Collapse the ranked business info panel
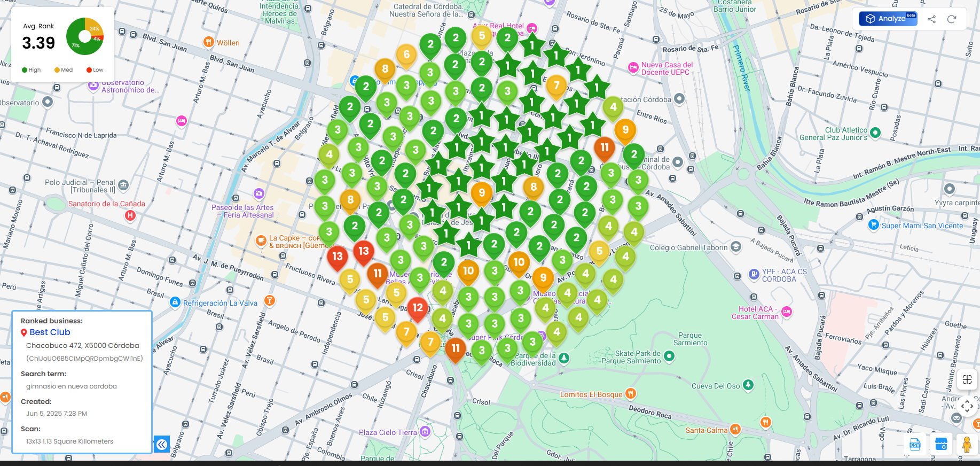980x466 pixels. coord(162,444)
